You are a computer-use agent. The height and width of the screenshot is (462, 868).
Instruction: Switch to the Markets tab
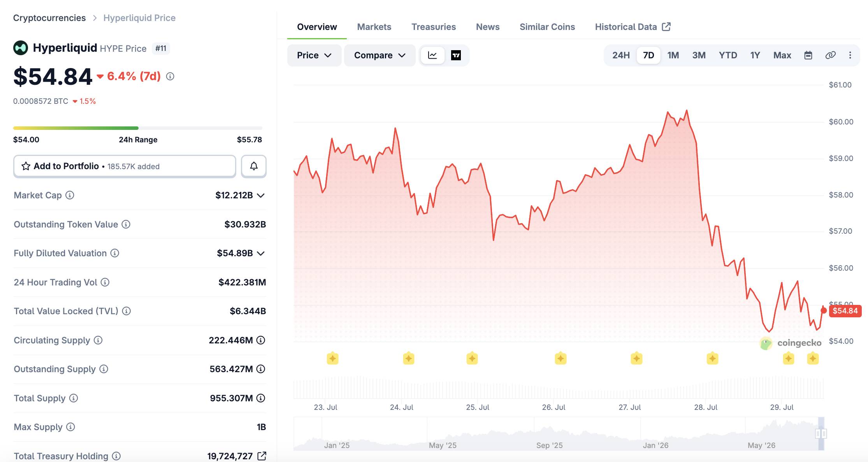(374, 27)
